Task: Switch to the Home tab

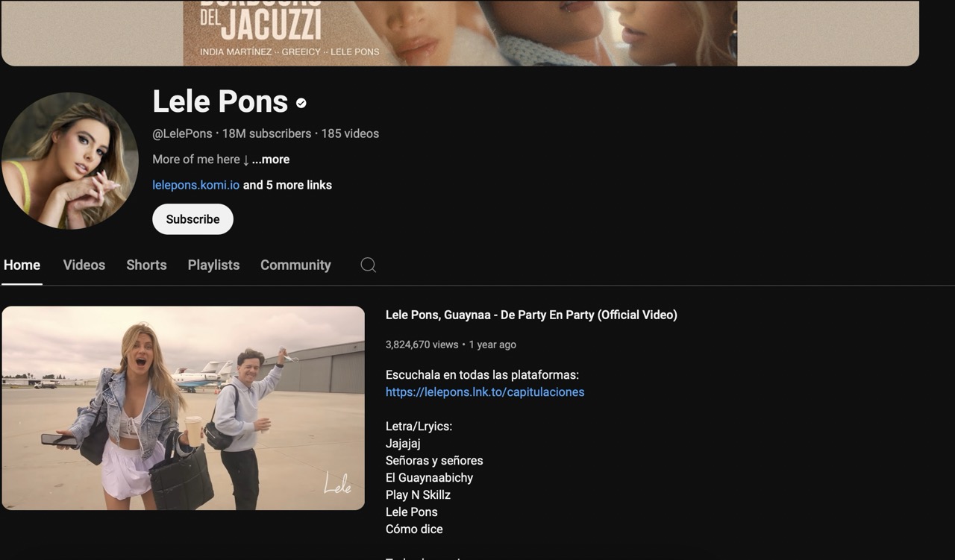Action: point(22,265)
